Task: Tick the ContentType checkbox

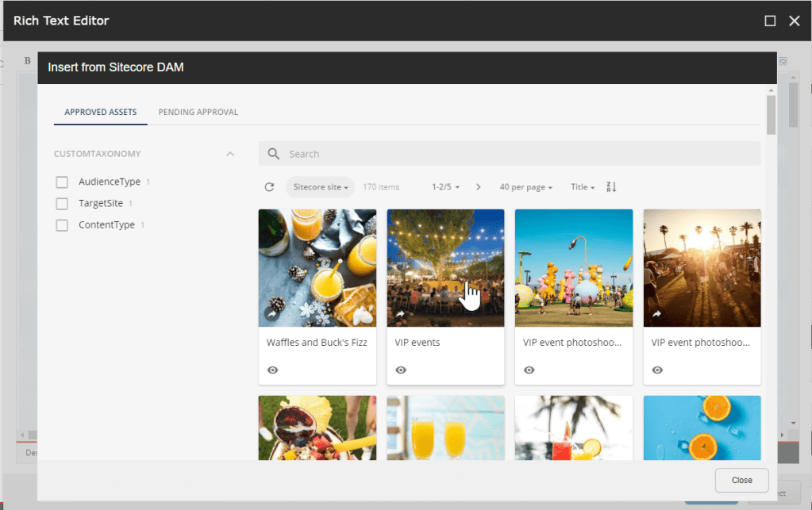Action: pyautogui.click(x=62, y=225)
